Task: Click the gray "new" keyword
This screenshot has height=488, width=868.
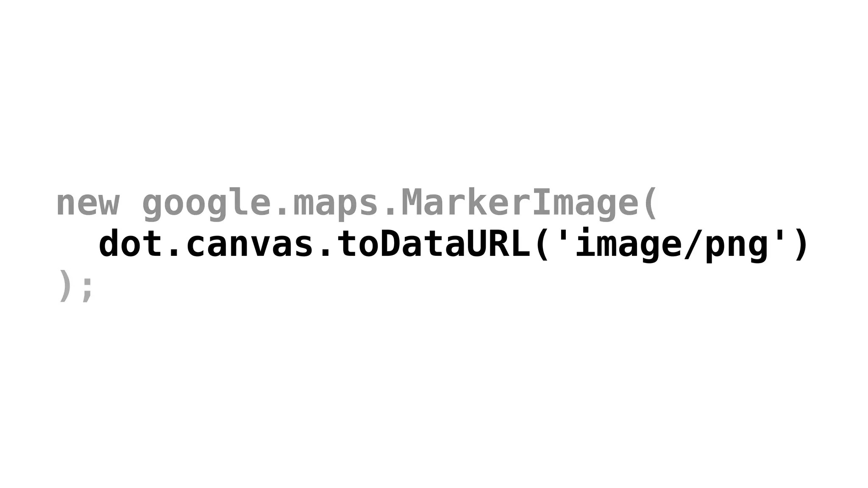Action: point(88,204)
